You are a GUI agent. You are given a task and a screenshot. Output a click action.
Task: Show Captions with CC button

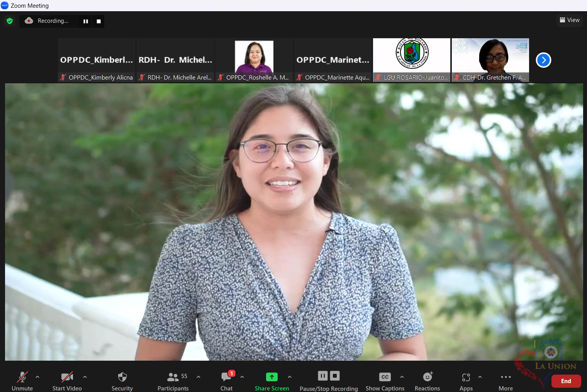coord(385,381)
